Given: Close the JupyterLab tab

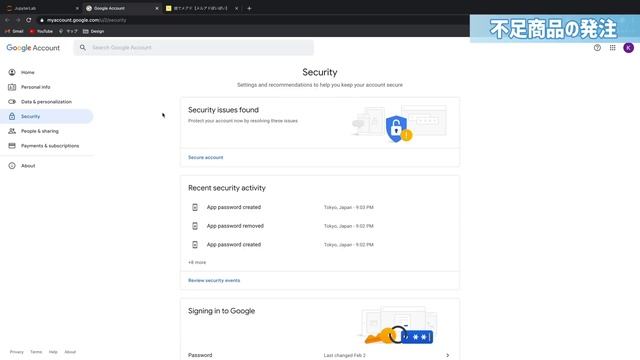Looking at the screenshot, I should coord(77,8).
